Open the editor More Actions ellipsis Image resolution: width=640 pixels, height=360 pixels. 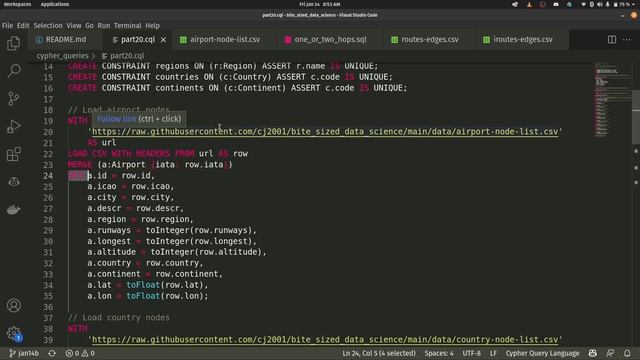[x=627, y=40]
